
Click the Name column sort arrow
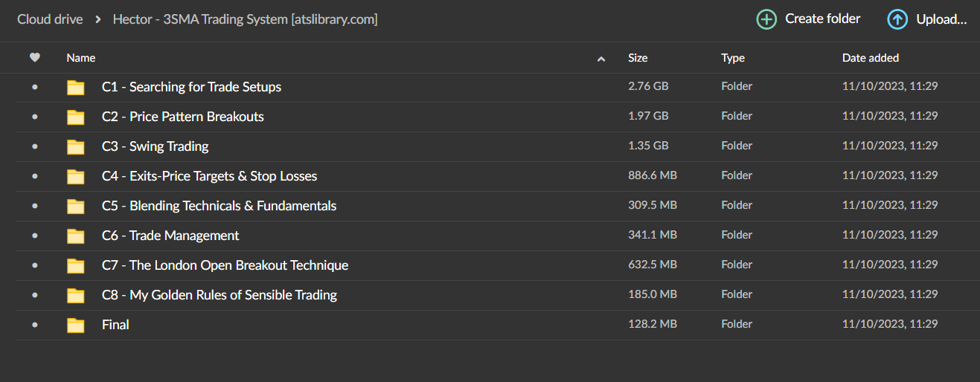[601, 59]
